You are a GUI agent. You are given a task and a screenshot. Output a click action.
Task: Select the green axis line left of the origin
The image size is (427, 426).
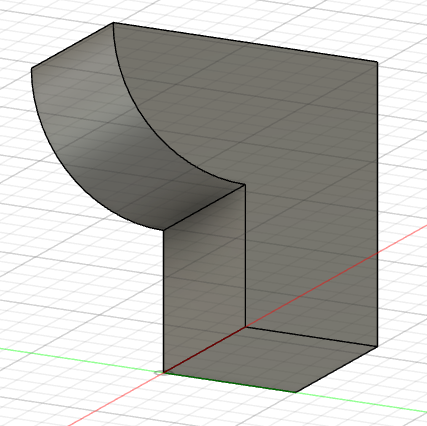tap(80, 360)
